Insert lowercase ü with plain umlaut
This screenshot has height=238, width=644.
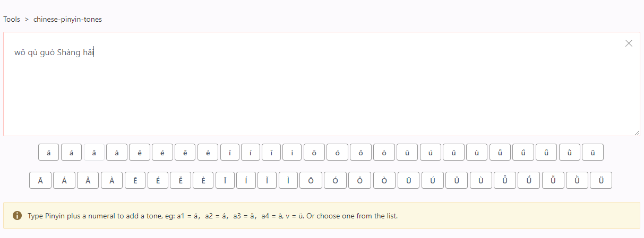593,153
